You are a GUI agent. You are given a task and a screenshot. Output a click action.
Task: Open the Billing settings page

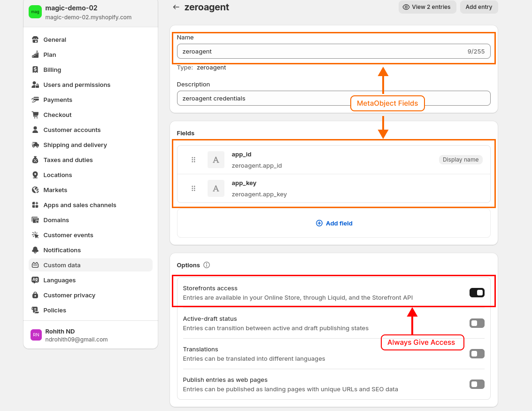pyautogui.click(x=91, y=70)
